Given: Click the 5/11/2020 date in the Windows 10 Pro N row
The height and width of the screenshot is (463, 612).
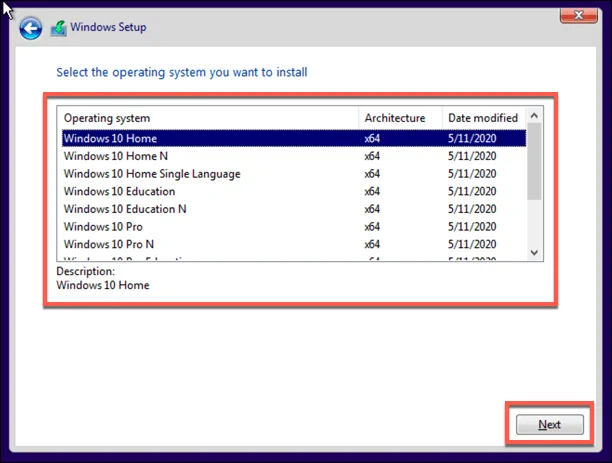Looking at the screenshot, I should point(472,244).
